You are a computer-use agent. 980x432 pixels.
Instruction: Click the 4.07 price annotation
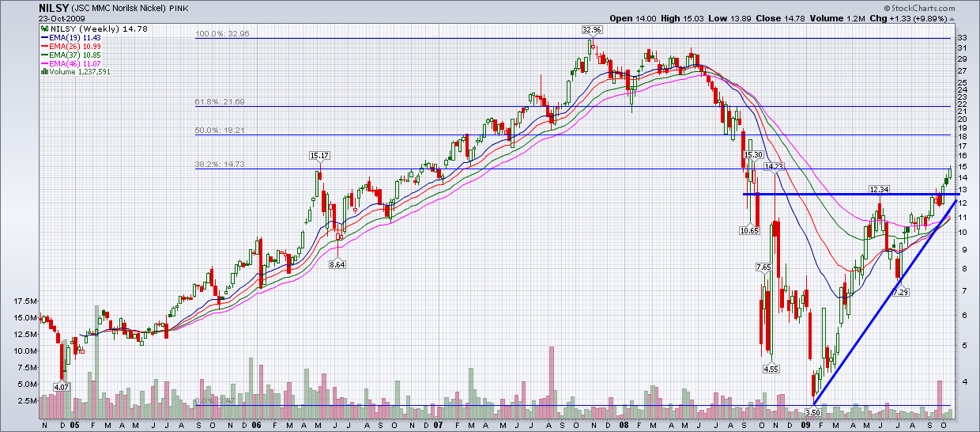coord(62,387)
